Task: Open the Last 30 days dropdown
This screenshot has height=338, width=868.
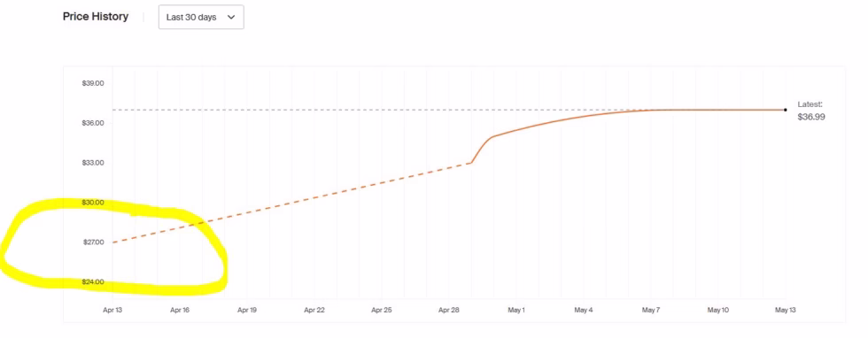Action: pos(201,17)
